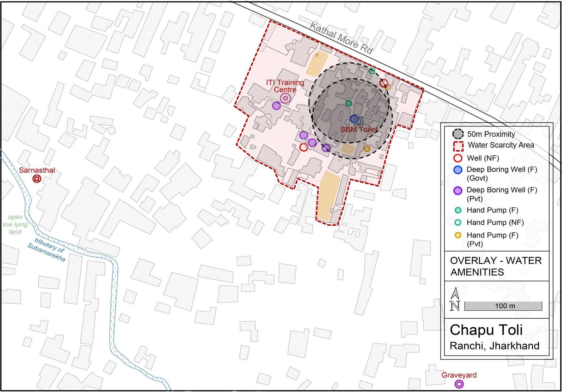Click the Graveyard purple marker icon
Screen dimensions: 562x392
coord(459,384)
